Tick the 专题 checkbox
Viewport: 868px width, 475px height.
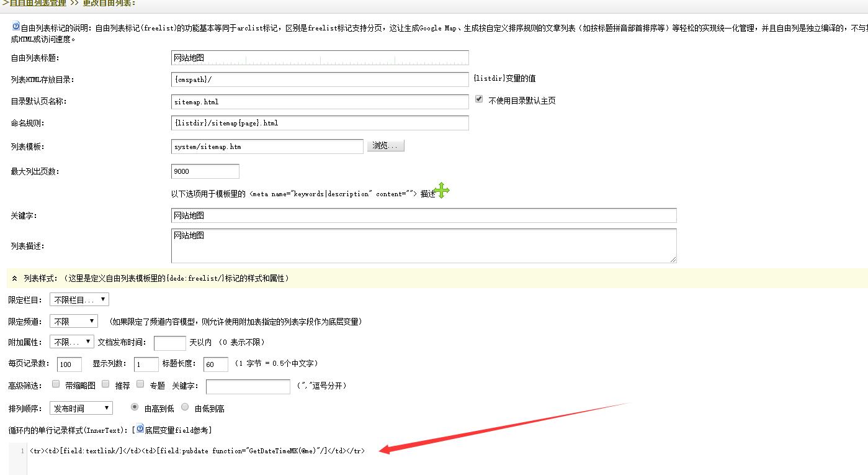click(141, 384)
